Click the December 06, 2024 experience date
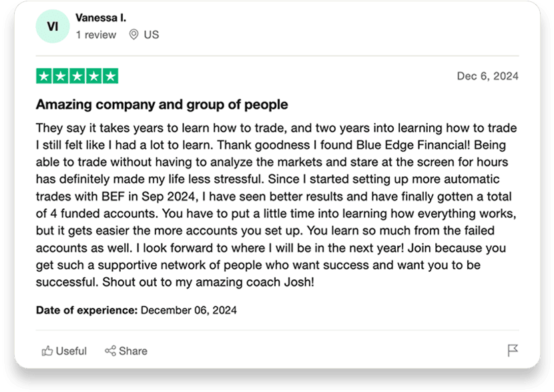 (189, 310)
